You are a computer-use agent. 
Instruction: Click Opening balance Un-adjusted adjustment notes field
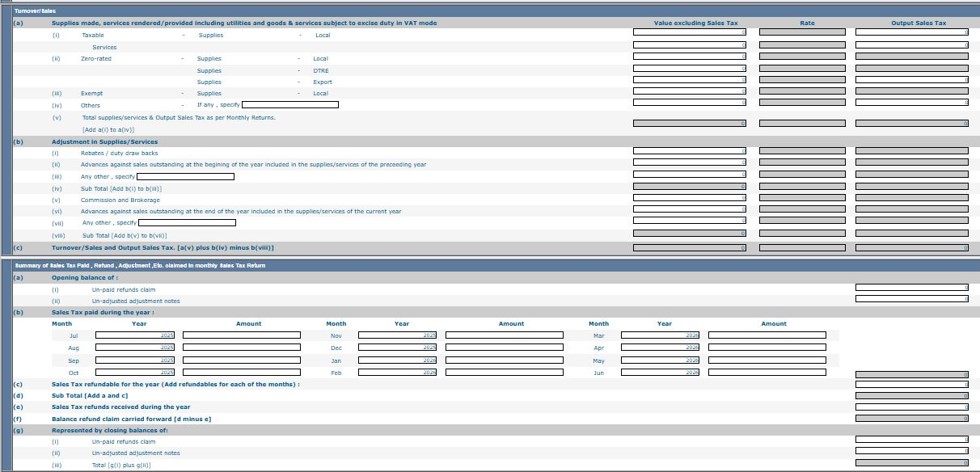click(x=912, y=299)
